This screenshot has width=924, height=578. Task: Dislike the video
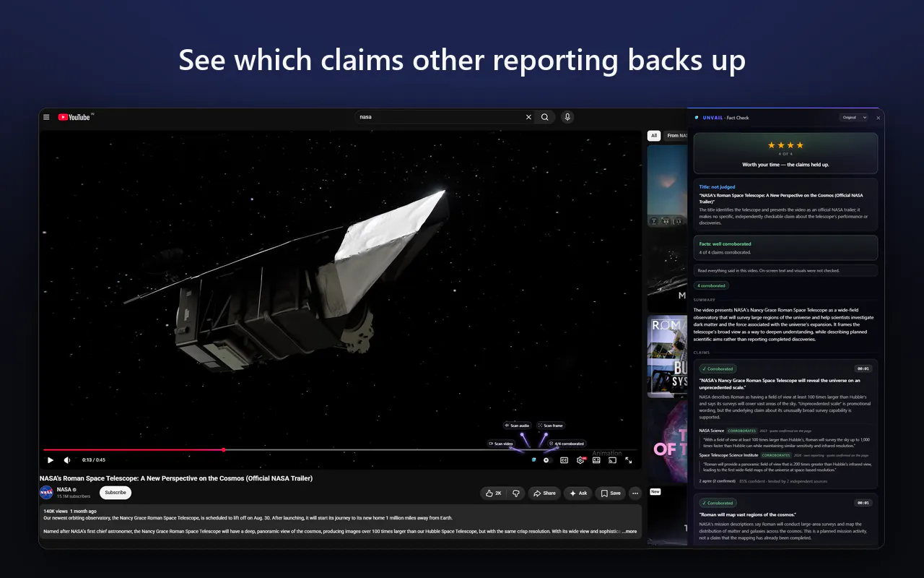515,493
